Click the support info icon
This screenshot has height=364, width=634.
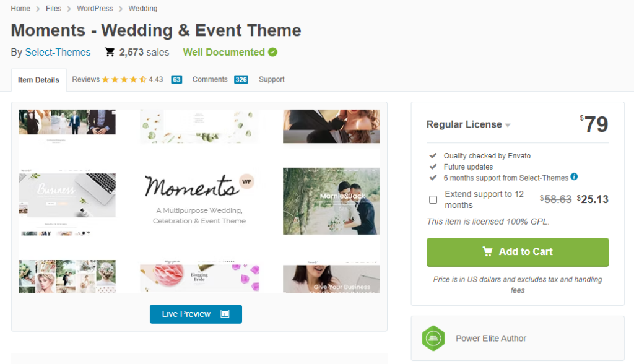coord(574,177)
